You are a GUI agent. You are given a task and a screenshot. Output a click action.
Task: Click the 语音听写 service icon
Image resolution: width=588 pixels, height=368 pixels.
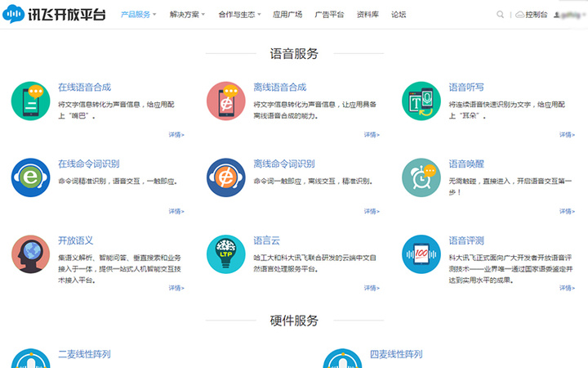422,101
